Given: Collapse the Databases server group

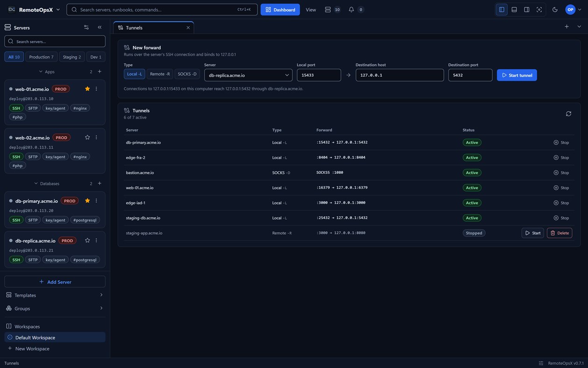Looking at the screenshot, I should tap(47, 183).
